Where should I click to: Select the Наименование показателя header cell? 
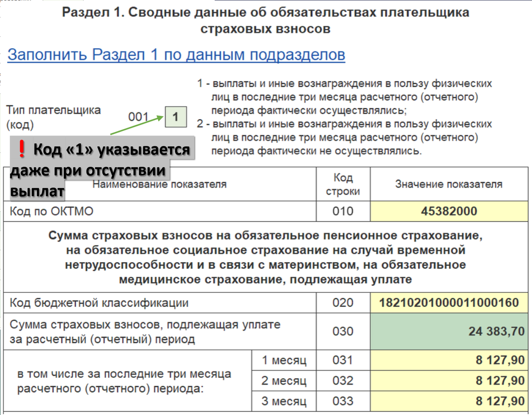coord(160,183)
